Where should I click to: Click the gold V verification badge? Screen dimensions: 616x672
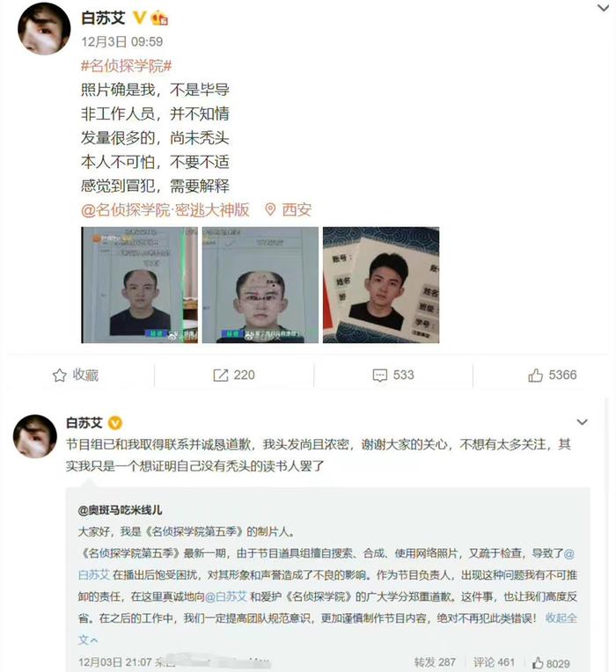[139, 17]
